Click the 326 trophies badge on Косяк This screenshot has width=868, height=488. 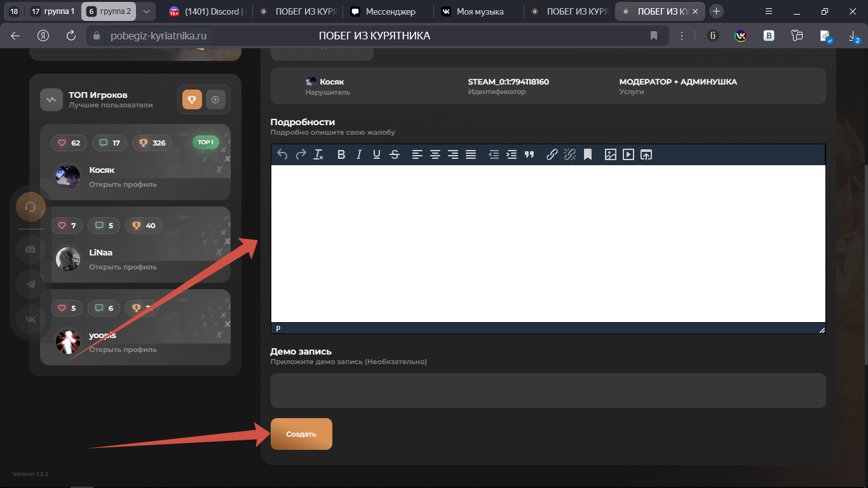[x=153, y=143]
